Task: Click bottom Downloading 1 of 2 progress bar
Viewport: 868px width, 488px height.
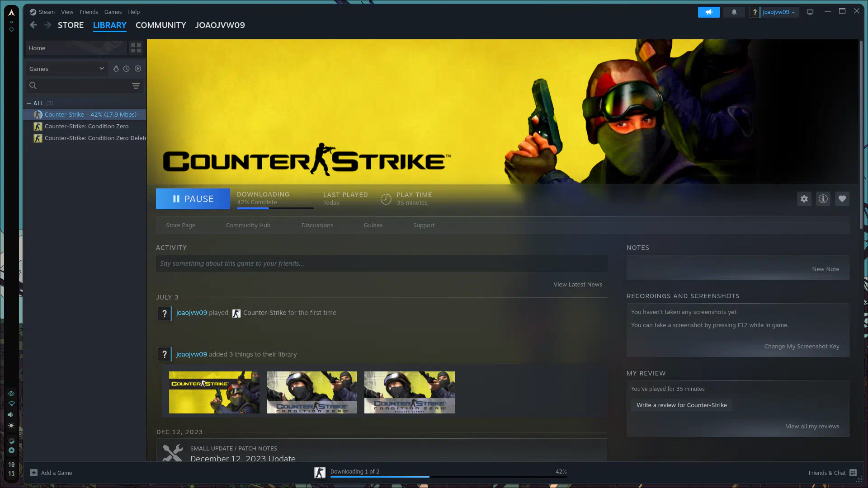Action: [448, 477]
